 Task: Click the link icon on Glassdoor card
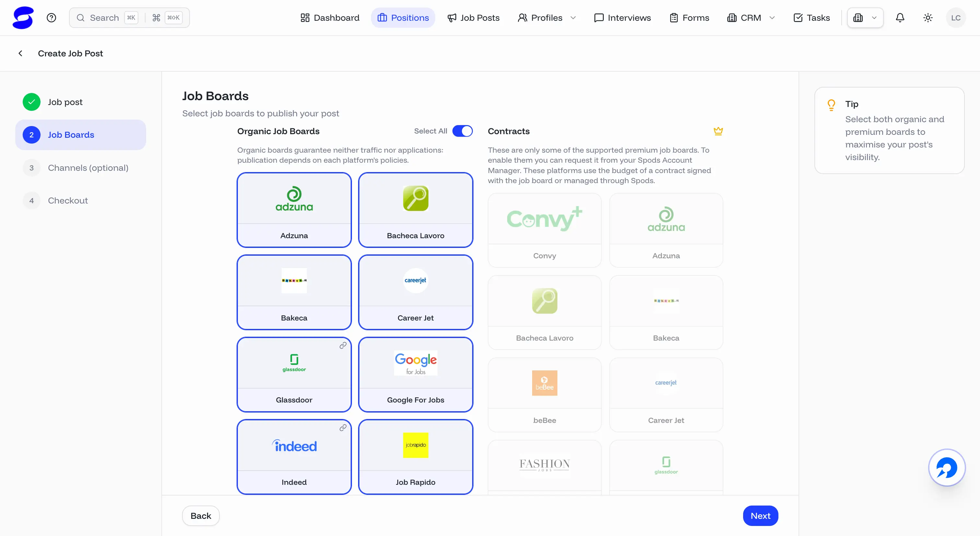coord(343,345)
